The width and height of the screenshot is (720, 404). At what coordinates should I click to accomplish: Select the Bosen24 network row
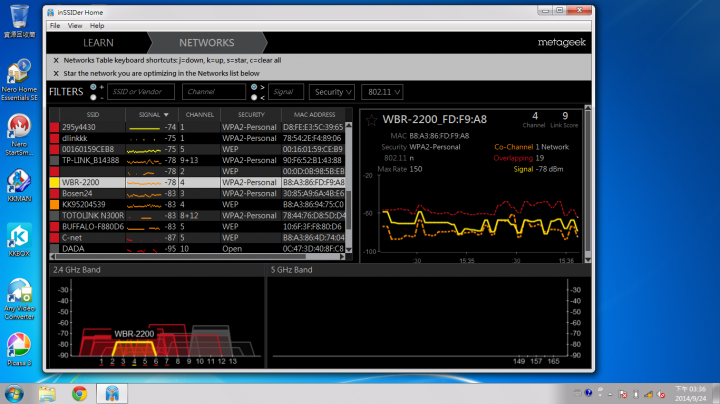point(197,193)
